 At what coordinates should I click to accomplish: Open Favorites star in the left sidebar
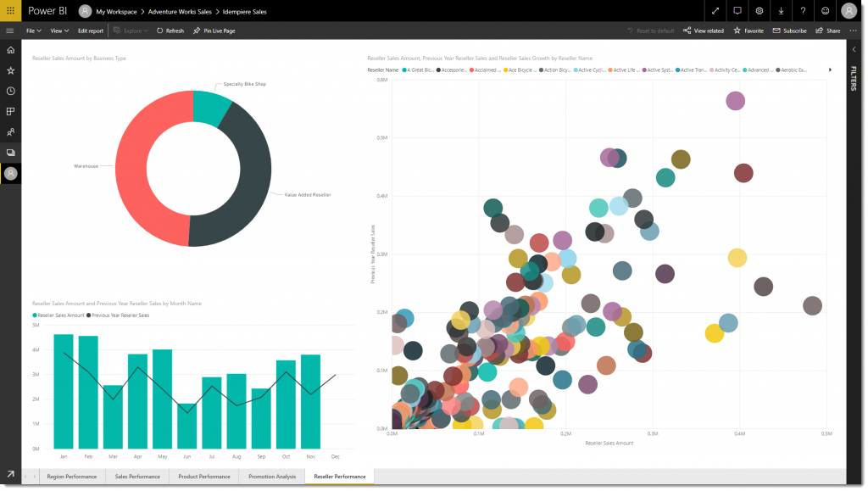(10, 70)
